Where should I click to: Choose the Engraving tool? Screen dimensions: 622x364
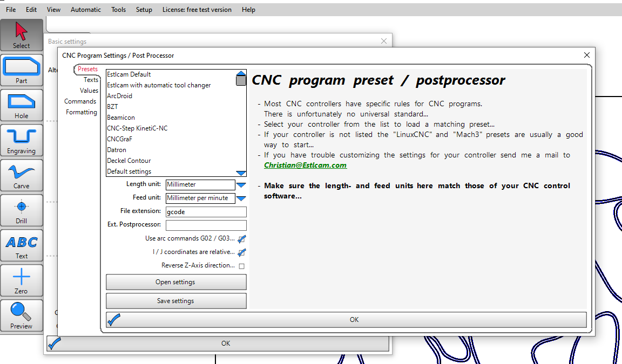(22, 140)
